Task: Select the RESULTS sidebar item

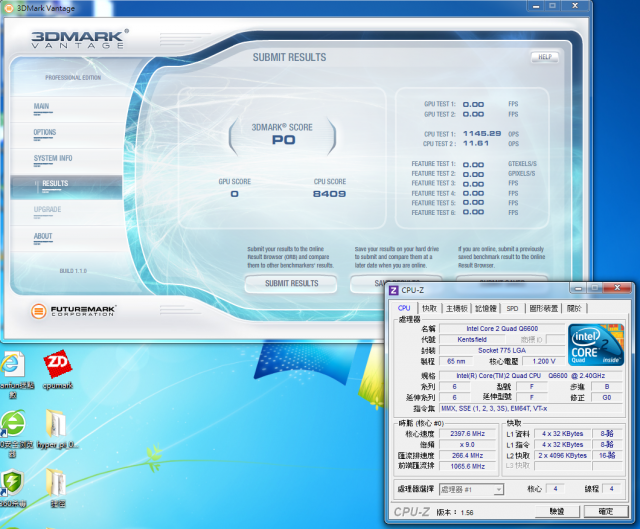Action: [66, 188]
